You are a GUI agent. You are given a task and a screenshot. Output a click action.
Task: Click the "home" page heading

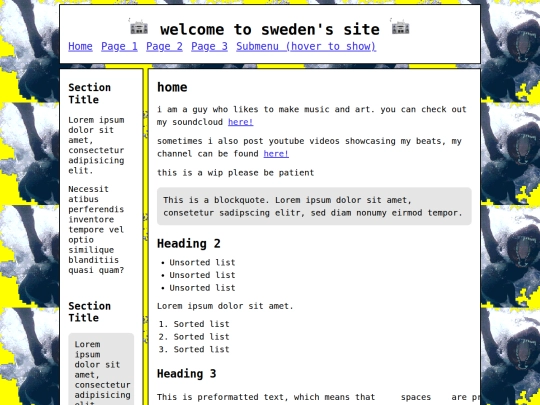(172, 87)
